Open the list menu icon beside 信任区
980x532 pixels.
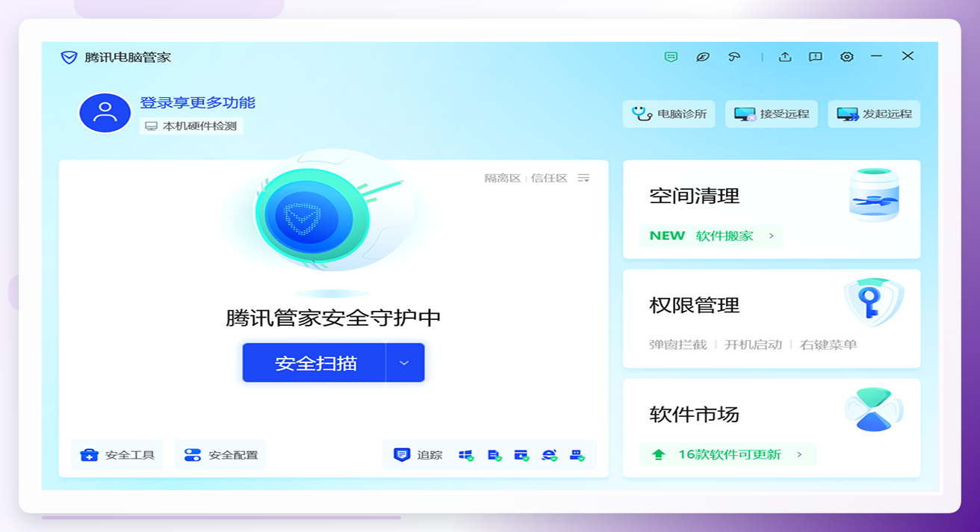tap(583, 178)
